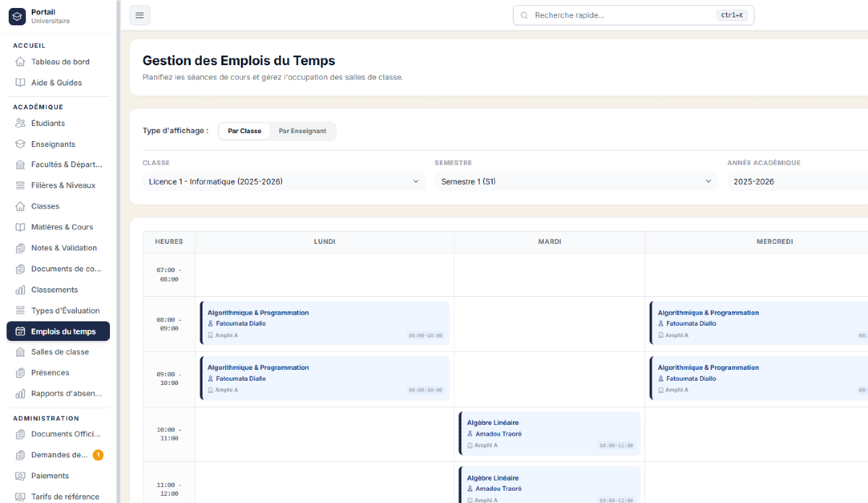Screen dimensions: 868x503
Task: Click the Tarifs de référence icon
Action: pos(20,496)
